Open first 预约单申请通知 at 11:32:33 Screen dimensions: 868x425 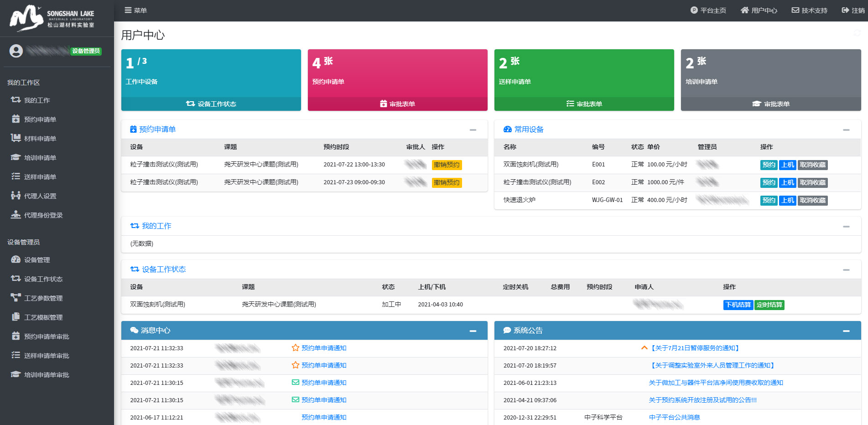(324, 348)
